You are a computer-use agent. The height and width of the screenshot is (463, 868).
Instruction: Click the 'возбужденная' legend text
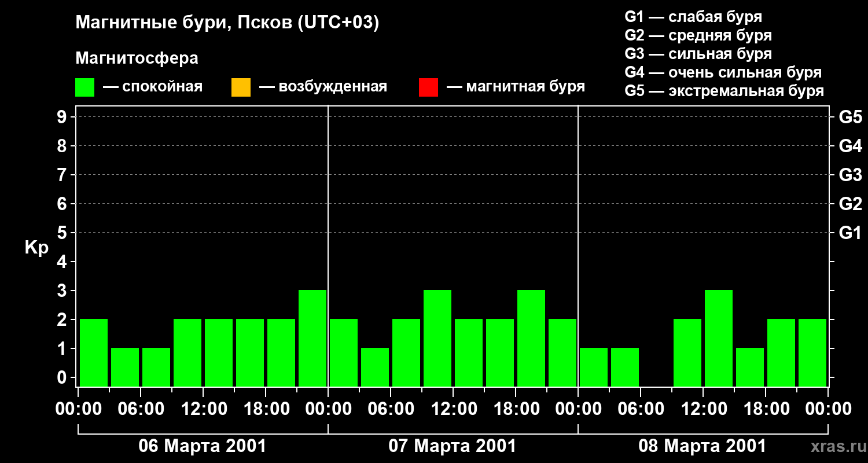(x=333, y=87)
